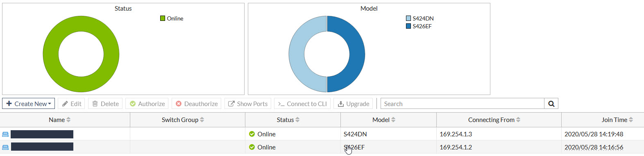Click the magnifier search icon
This screenshot has width=644, height=156.
coord(551,104)
